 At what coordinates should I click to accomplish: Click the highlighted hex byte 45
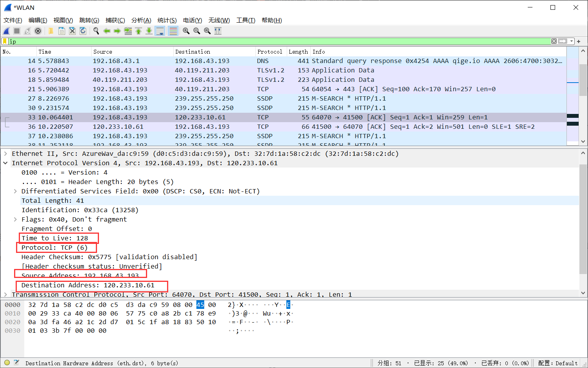point(200,305)
